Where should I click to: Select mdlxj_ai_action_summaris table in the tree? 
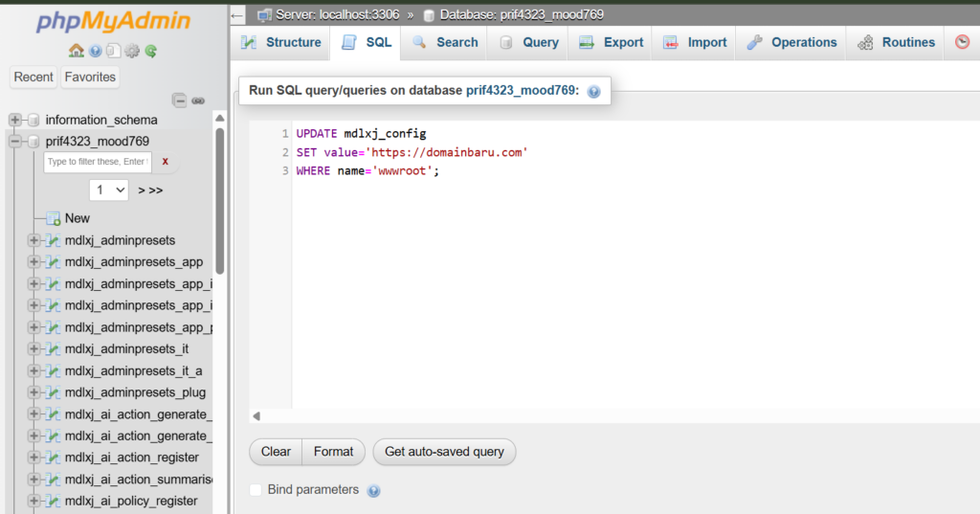point(138,479)
